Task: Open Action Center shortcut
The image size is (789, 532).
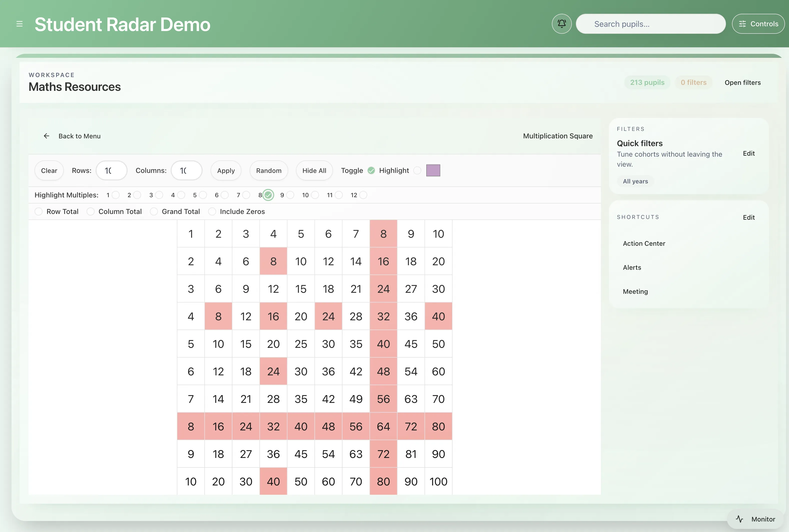Action: (x=644, y=243)
